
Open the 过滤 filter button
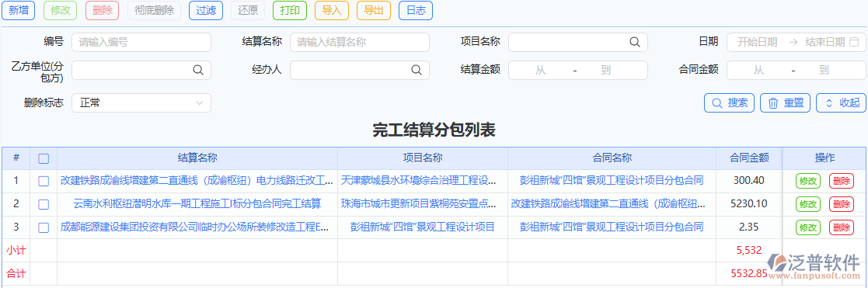206,11
